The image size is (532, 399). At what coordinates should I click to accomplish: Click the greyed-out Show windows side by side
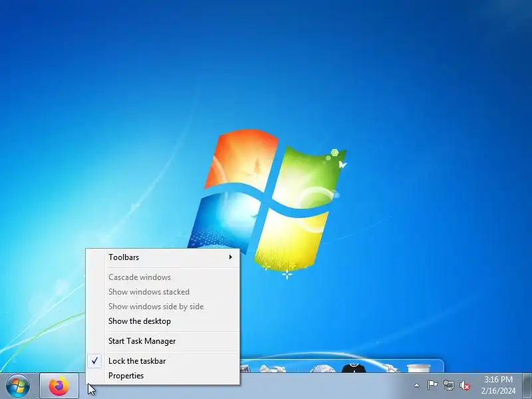(163, 307)
